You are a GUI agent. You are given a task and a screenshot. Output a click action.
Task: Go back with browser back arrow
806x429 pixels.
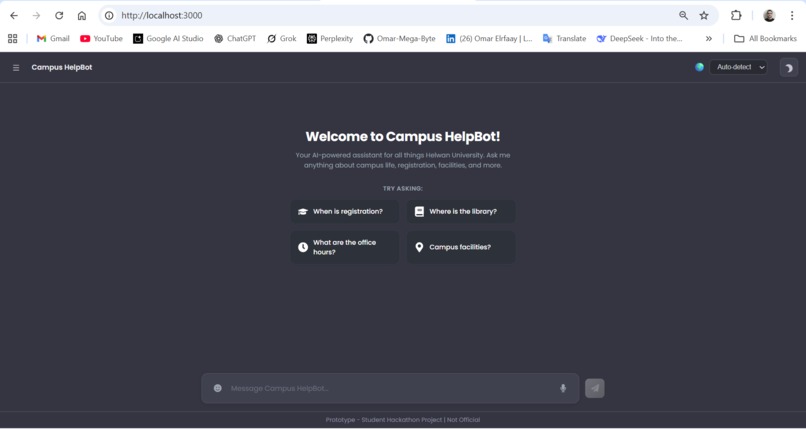coord(14,15)
